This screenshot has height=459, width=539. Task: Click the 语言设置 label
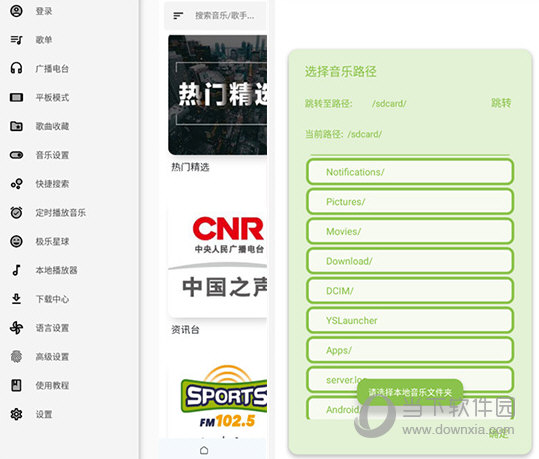(52, 328)
